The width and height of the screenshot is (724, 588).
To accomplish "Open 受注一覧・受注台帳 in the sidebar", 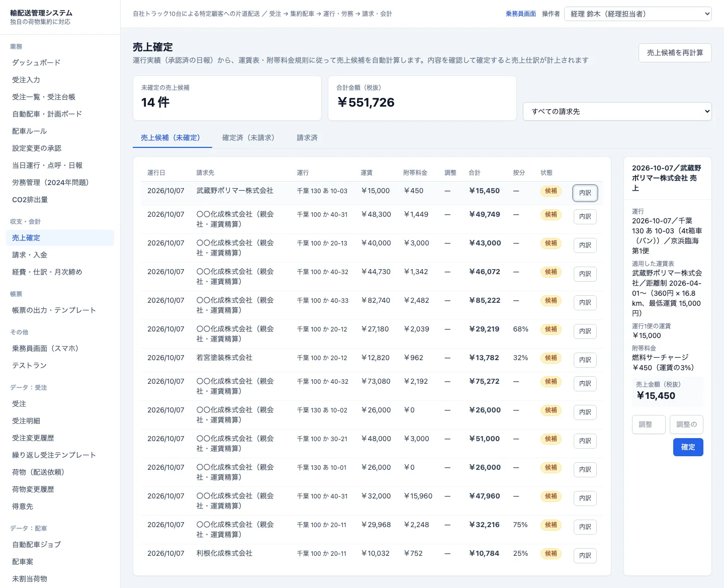I will [60, 97].
